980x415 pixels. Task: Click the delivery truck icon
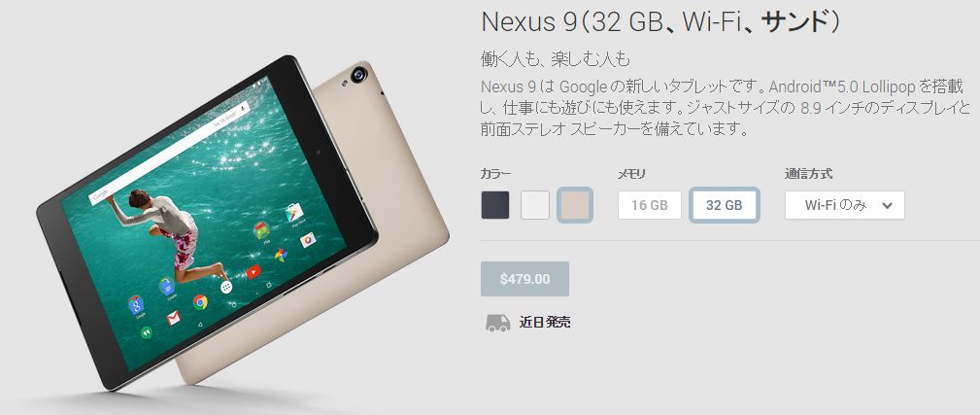coord(497,323)
